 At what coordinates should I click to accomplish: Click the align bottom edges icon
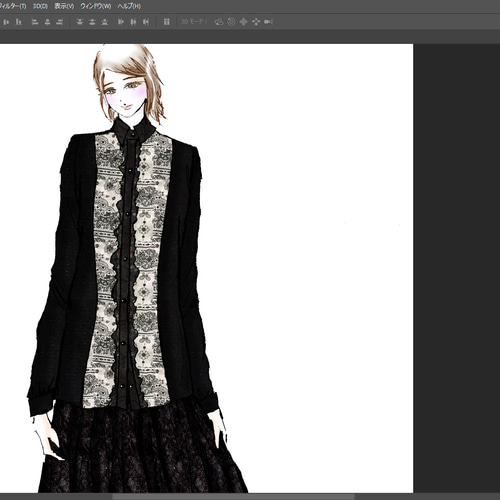pos(19,22)
